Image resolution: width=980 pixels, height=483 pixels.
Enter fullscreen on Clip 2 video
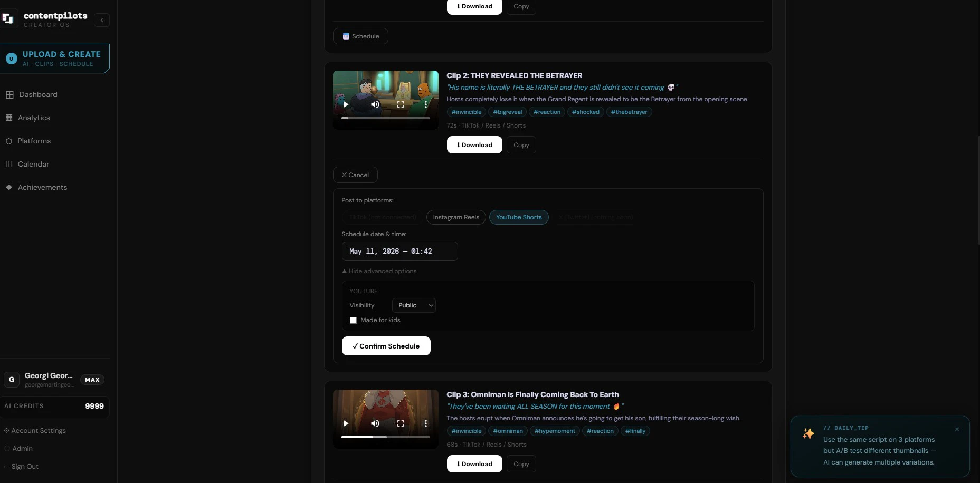coord(401,104)
